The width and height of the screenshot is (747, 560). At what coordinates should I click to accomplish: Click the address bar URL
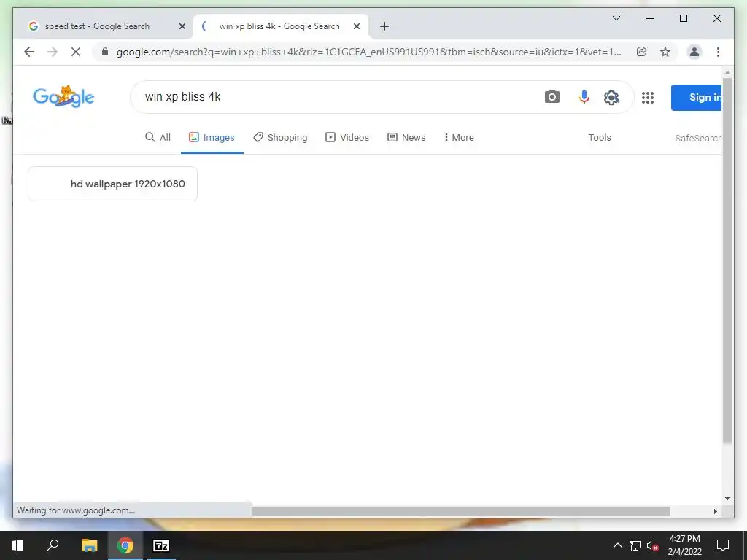click(x=368, y=52)
